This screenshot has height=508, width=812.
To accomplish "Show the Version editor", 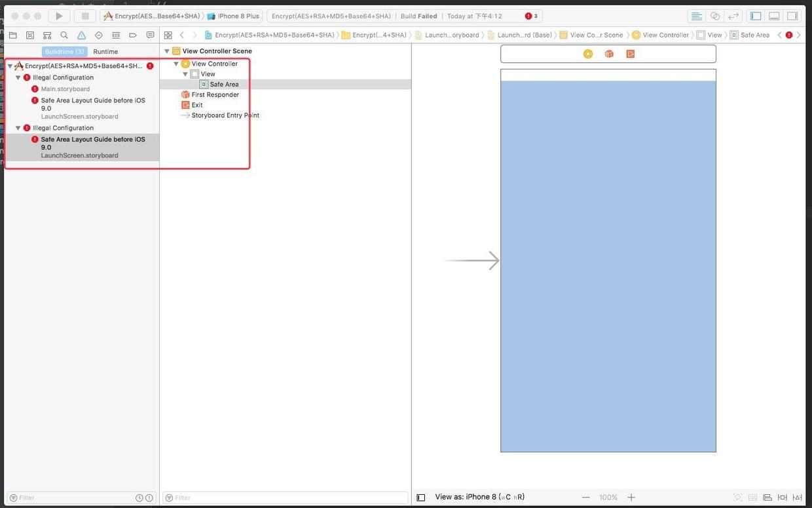I will [734, 16].
